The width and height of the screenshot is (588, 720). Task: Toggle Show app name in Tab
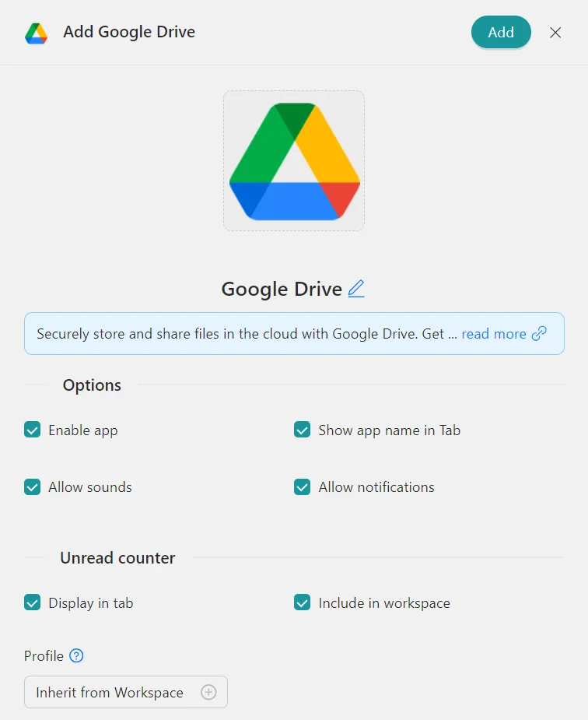(x=302, y=430)
